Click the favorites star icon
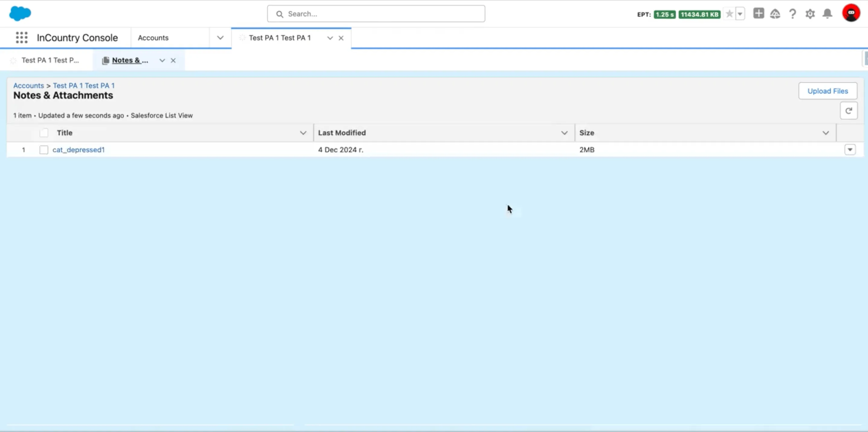Screen dimensions: 868x432 pyautogui.click(x=729, y=14)
